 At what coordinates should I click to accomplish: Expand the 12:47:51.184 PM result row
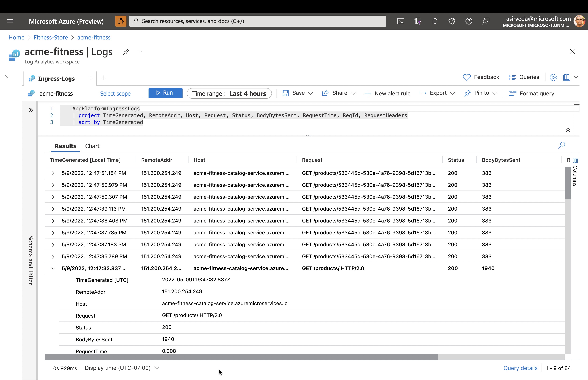click(x=53, y=173)
